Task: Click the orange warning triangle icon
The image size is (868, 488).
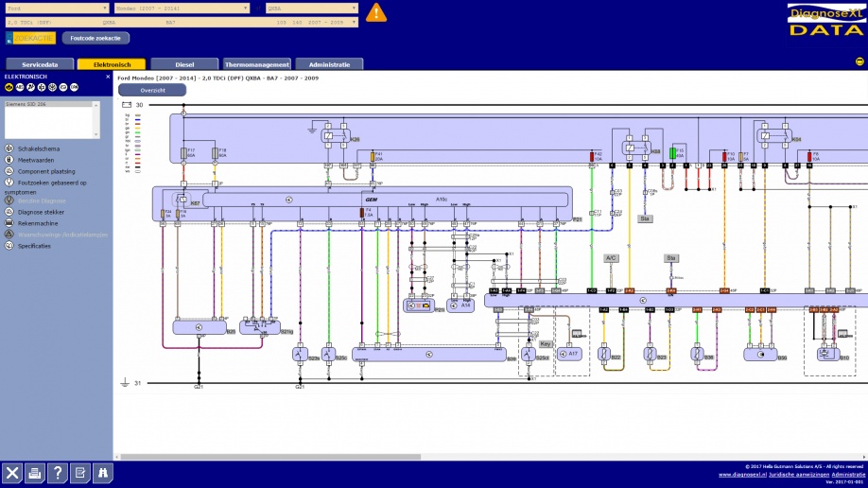Action: (376, 12)
